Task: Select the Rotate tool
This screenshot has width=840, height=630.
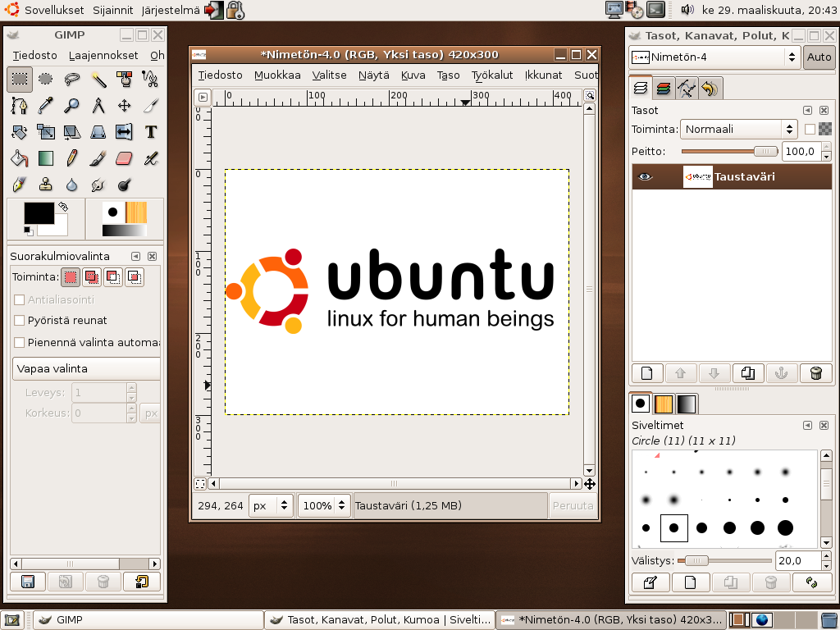Action: [20, 132]
